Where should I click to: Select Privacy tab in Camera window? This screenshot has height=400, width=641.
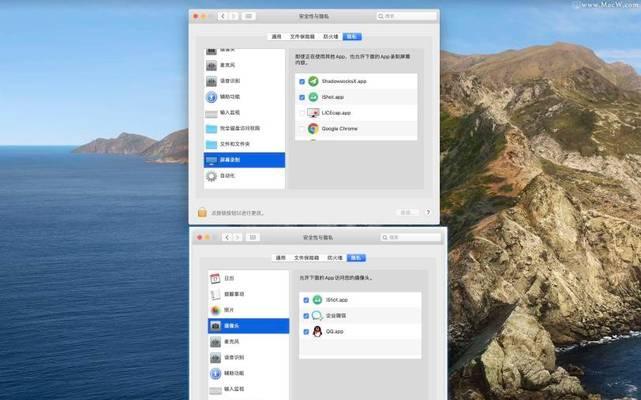[356, 258]
